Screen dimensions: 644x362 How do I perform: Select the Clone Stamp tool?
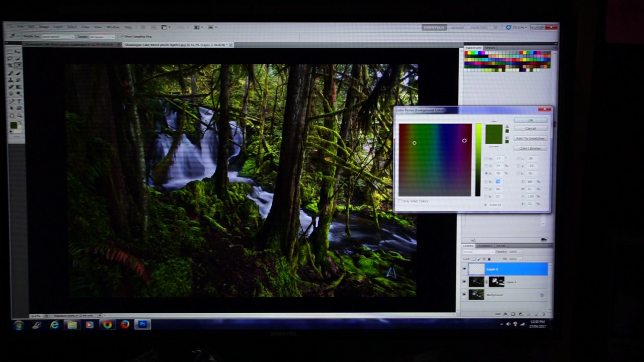point(10,80)
